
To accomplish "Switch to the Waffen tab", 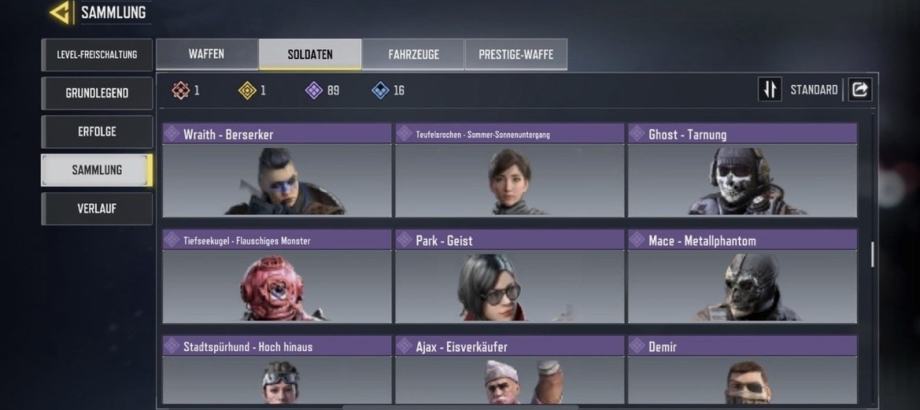I will [x=207, y=54].
